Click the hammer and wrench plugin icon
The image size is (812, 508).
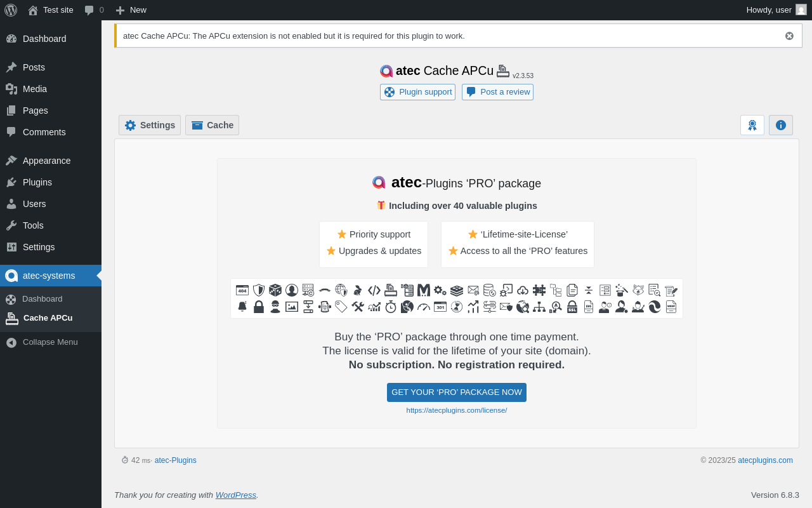pyautogui.click(x=358, y=307)
